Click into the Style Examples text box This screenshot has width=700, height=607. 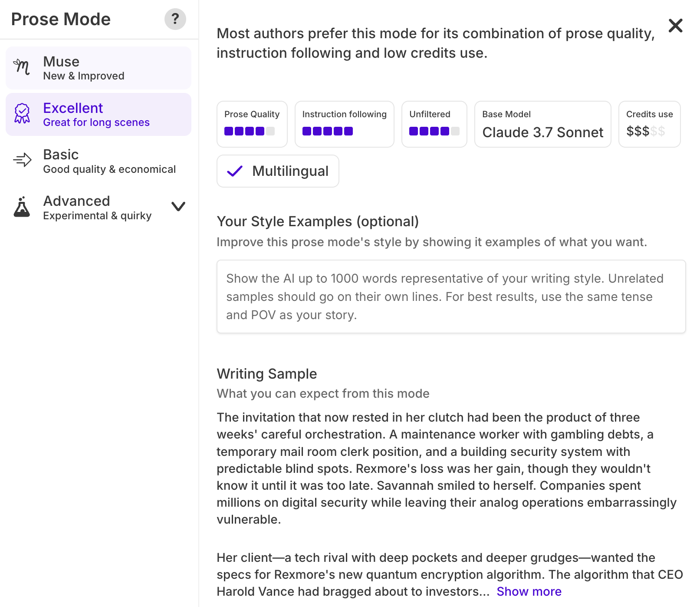(x=451, y=297)
